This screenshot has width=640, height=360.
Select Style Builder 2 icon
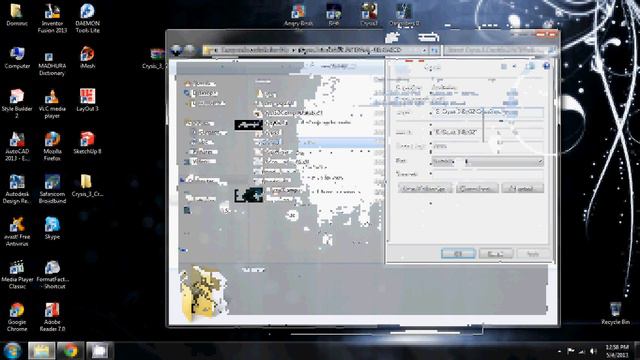[x=17, y=104]
